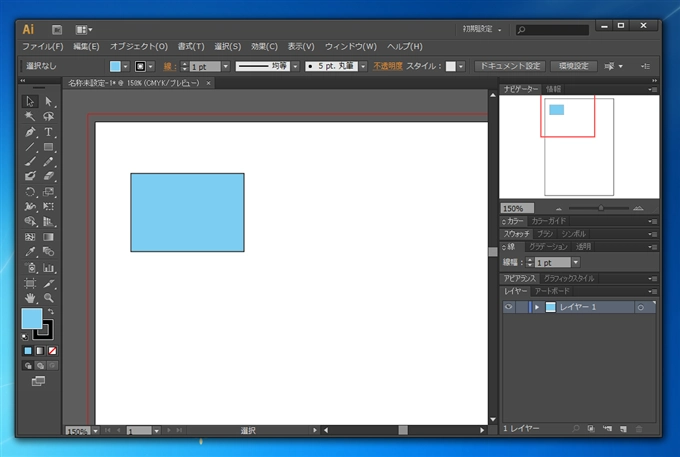Select the Mesh tool
This screenshot has width=680, height=457.
click(30, 237)
